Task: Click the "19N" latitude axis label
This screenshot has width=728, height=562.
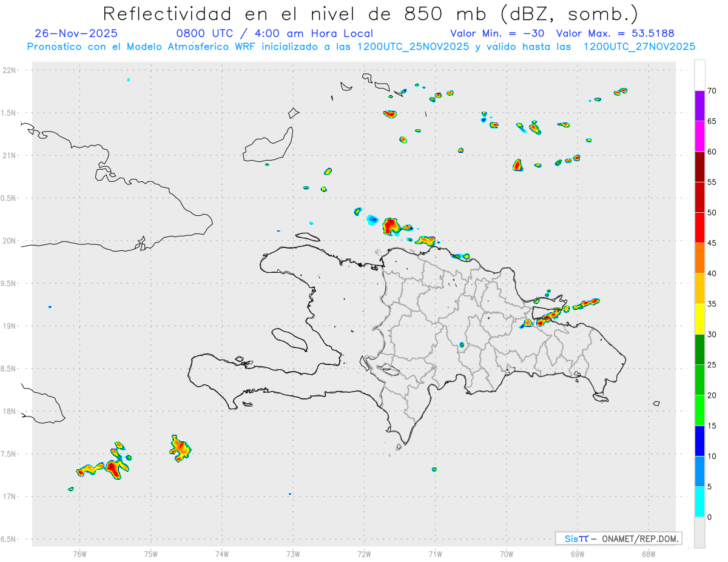Action: (x=10, y=326)
